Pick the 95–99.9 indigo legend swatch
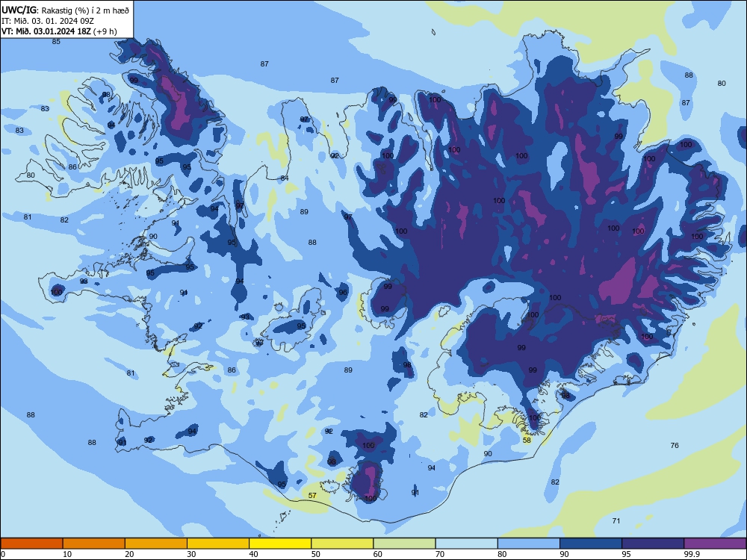The image size is (747, 560). [x=653, y=544]
